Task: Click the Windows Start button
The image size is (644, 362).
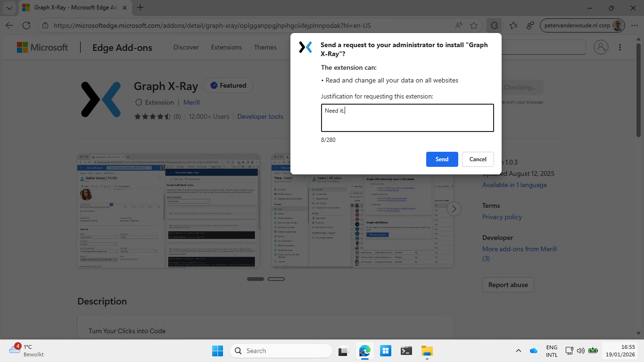Action: pos(217,351)
